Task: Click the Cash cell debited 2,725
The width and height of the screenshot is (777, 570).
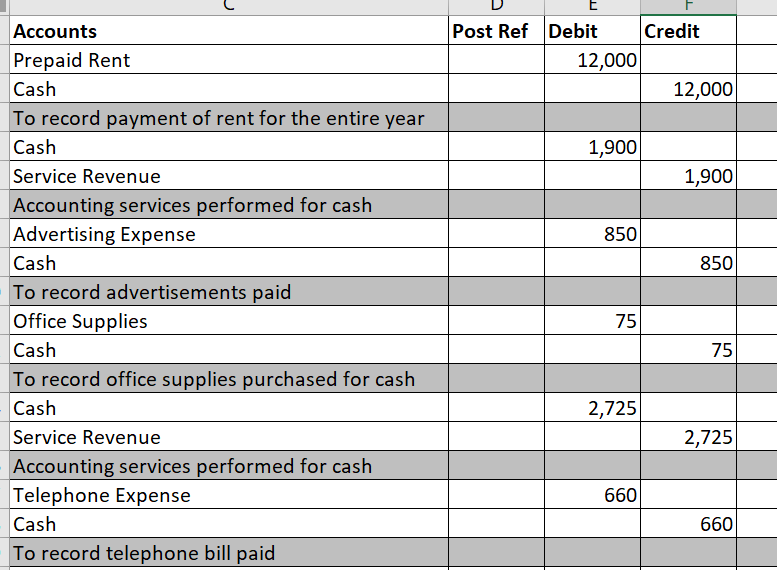Action: (229, 408)
